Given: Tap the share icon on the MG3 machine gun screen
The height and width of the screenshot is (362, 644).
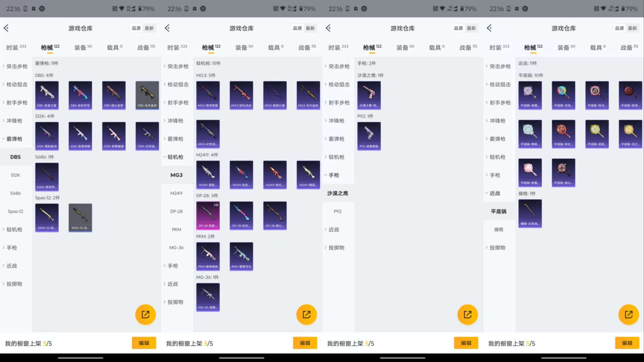Looking at the screenshot, I should (306, 314).
